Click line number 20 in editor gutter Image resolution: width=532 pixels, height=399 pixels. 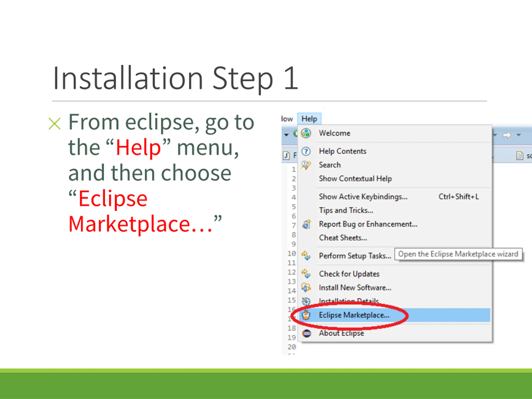point(292,347)
